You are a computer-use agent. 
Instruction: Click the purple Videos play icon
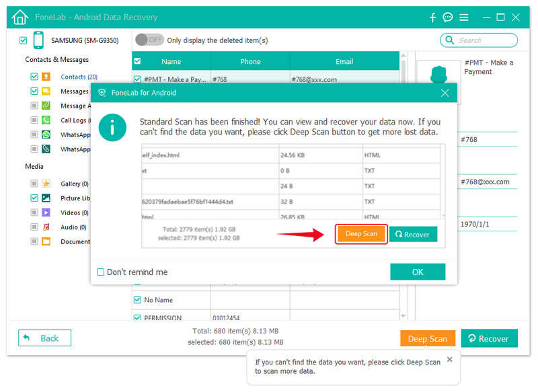click(46, 212)
